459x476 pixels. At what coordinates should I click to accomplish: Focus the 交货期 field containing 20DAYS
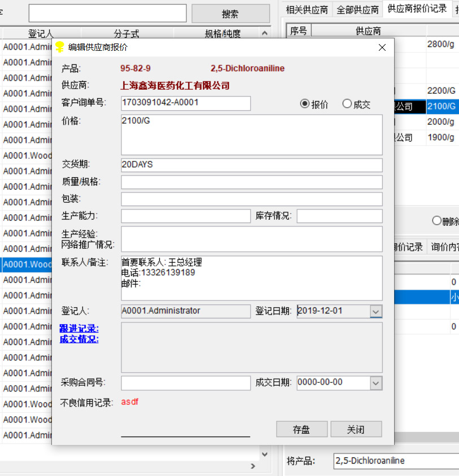251,165
